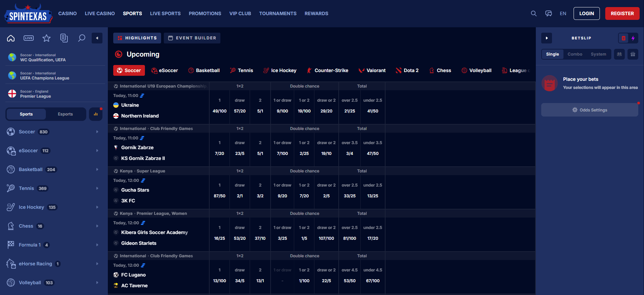Image resolution: width=644 pixels, height=295 pixels.
Task: Open Odds Settings
Action: (589, 110)
